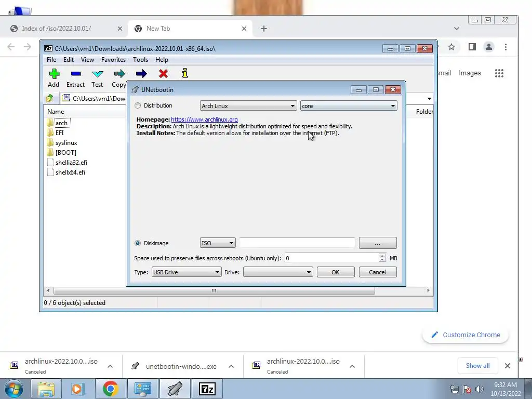The image size is (532, 399).
Task: Open the Drive selection dropdown
Action: click(278, 272)
